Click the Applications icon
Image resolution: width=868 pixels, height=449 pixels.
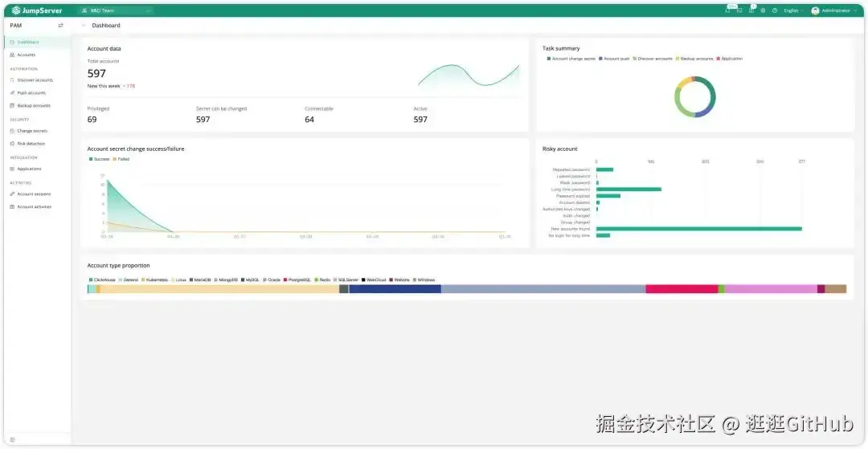point(12,169)
